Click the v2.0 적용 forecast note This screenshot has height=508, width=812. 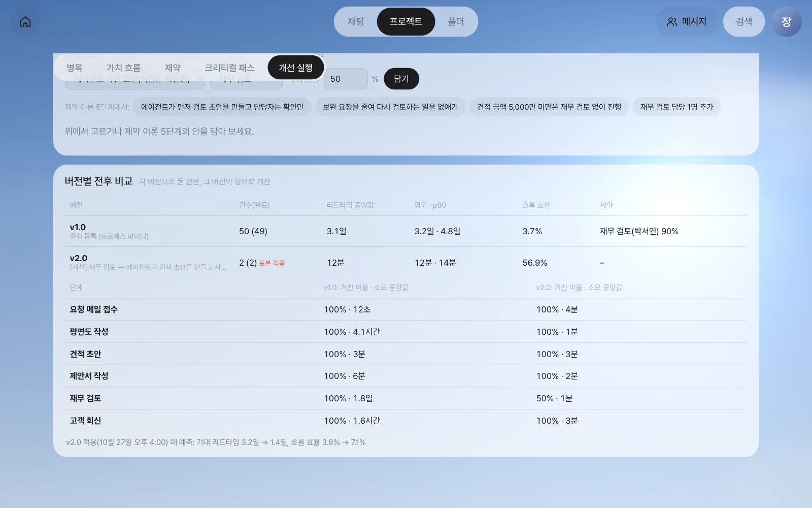216,442
